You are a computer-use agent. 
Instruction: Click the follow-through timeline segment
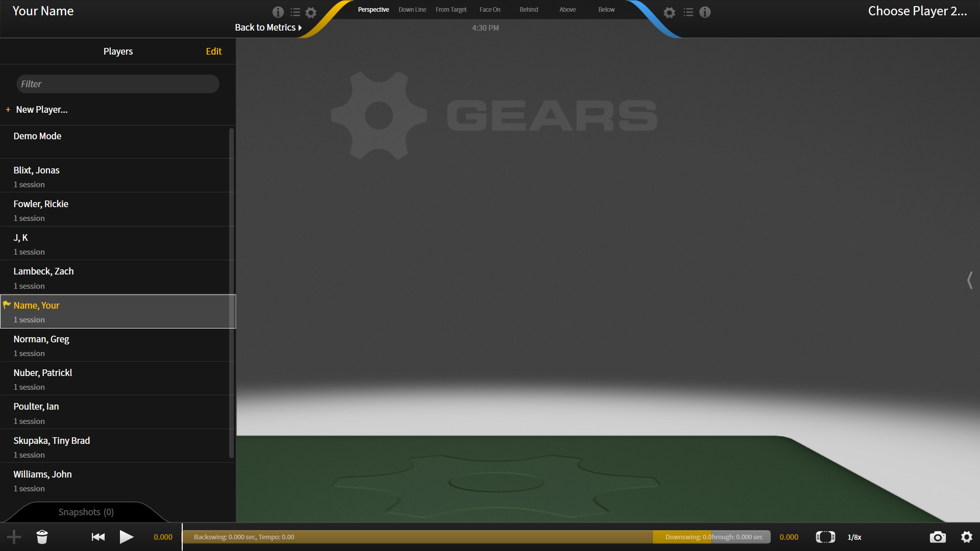coord(741,537)
